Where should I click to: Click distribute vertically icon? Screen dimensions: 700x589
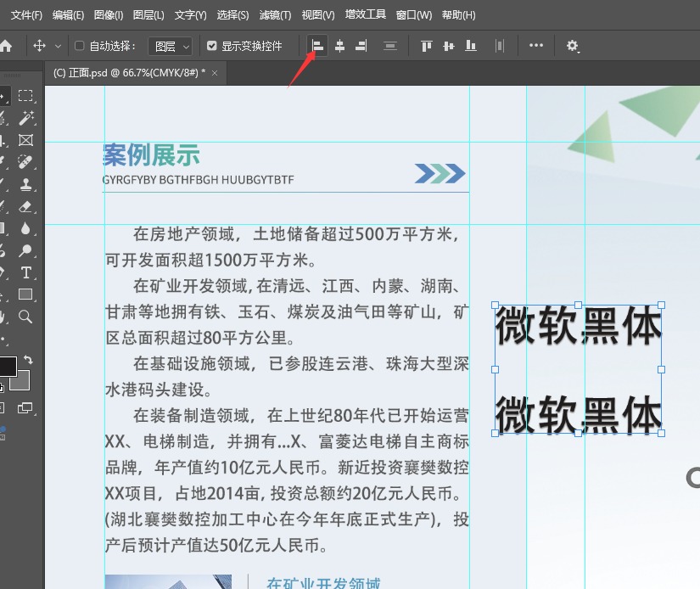[x=389, y=46]
